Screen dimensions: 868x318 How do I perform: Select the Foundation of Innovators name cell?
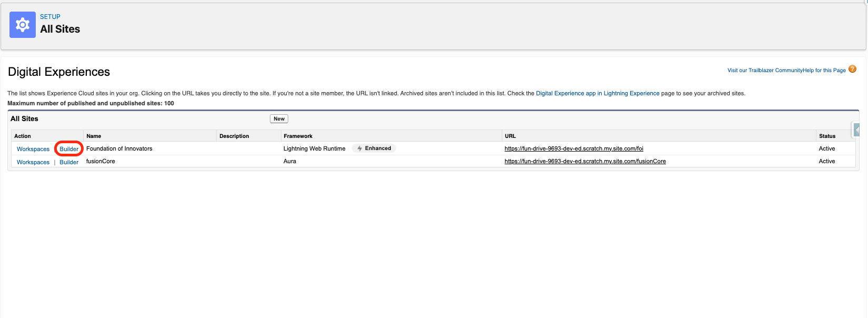(x=119, y=148)
